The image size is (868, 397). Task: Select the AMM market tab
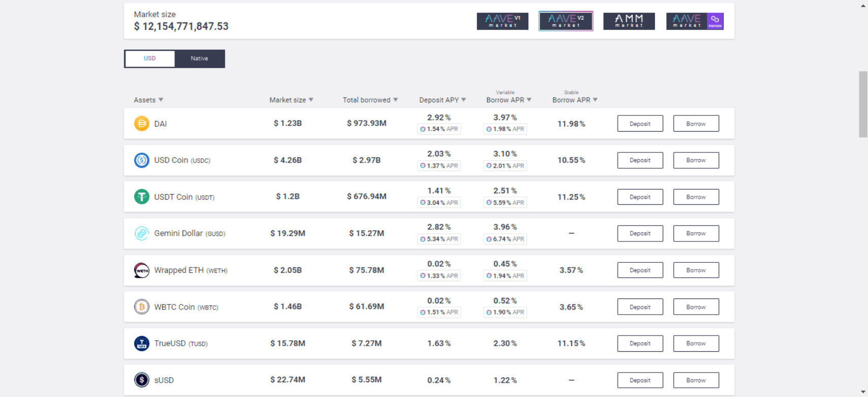click(629, 21)
